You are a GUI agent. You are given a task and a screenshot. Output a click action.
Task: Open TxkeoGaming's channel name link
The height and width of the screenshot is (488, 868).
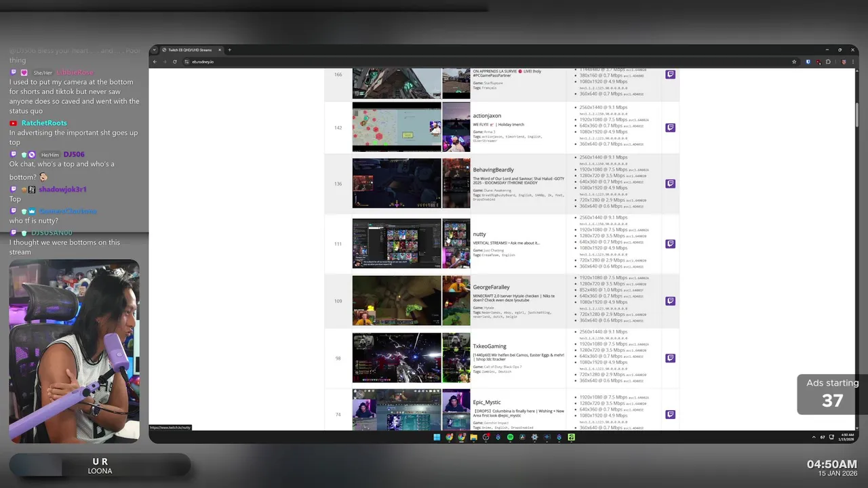490,346
